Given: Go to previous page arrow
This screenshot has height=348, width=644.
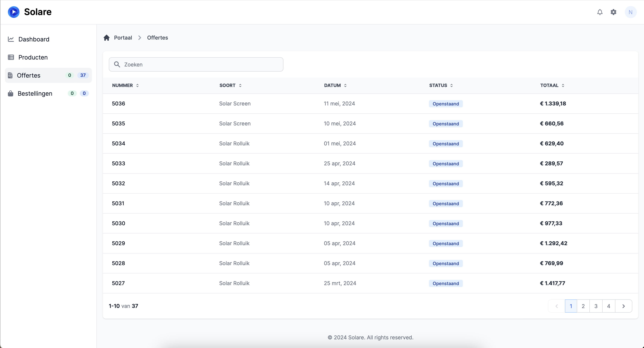Looking at the screenshot, I should pyautogui.click(x=557, y=306).
